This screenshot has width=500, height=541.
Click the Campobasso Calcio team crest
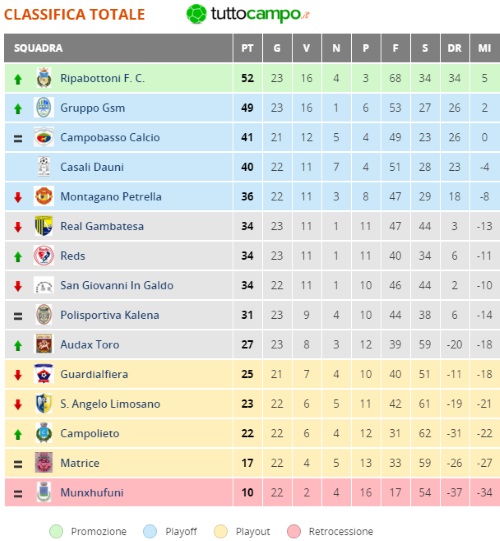44,137
